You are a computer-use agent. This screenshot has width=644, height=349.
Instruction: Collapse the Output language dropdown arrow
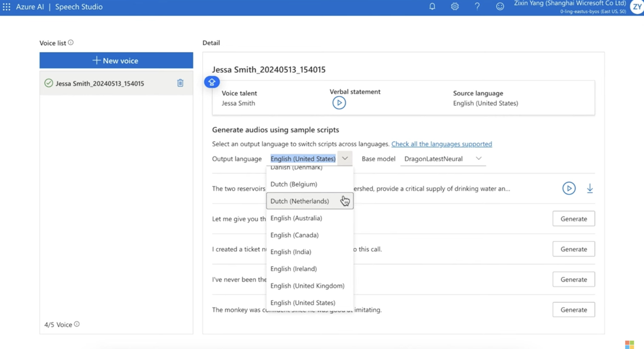(345, 158)
